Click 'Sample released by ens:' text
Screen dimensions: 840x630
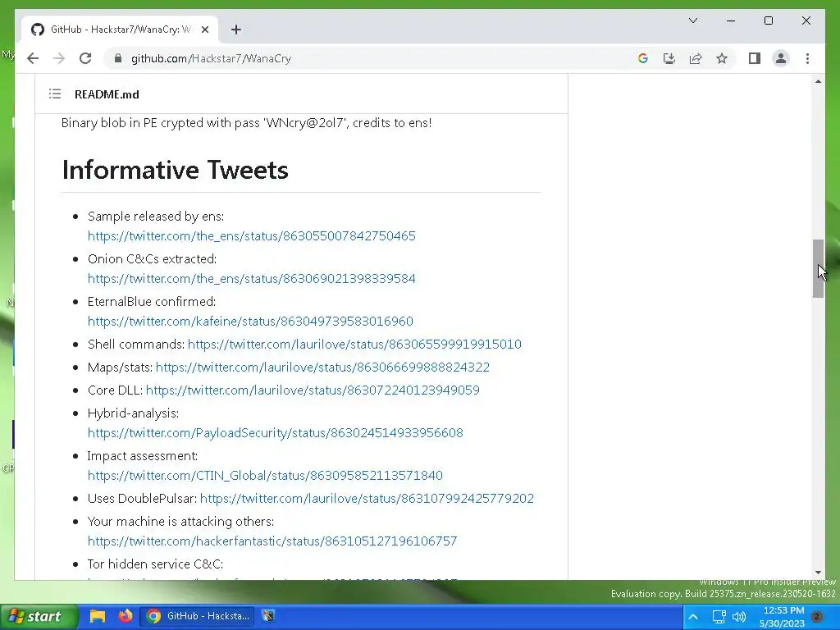tap(156, 217)
